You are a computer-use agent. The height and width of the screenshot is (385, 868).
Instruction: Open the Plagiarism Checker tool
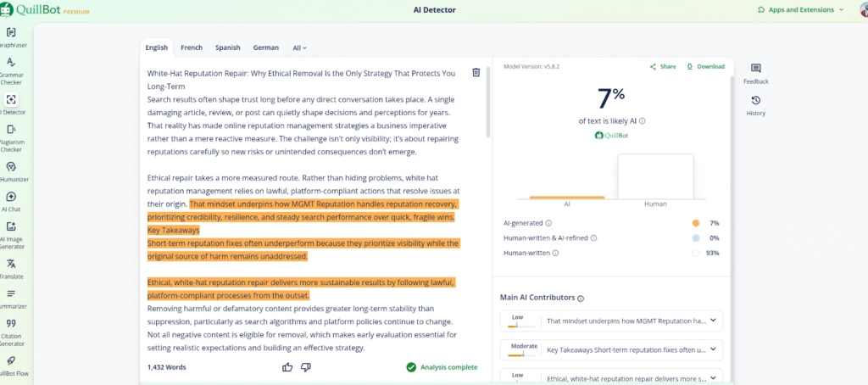[x=11, y=136]
